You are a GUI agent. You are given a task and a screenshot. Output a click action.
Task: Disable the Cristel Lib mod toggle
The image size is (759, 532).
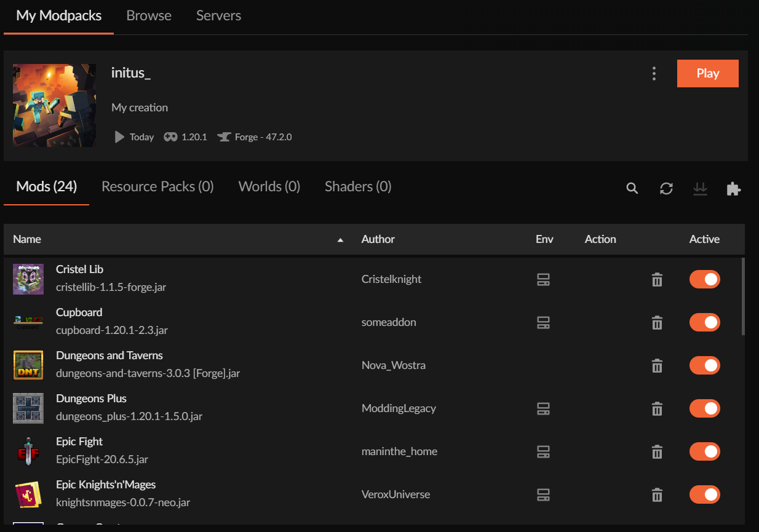[705, 279]
